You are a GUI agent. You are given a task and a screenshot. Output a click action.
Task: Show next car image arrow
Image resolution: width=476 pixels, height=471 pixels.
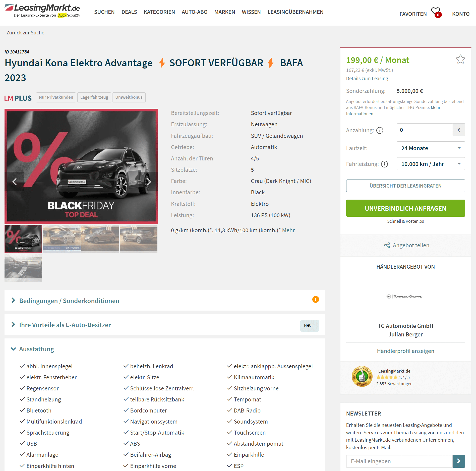pos(149,182)
